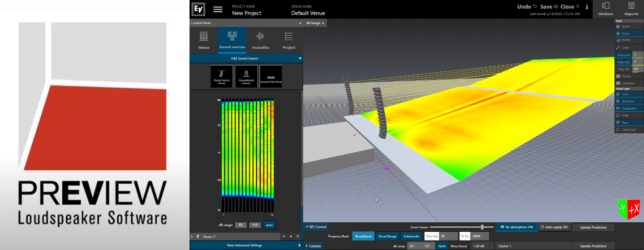Viewport: 644px width, 250px height.
Task: Edit the Snap ang. value
Action: click(x=638, y=62)
